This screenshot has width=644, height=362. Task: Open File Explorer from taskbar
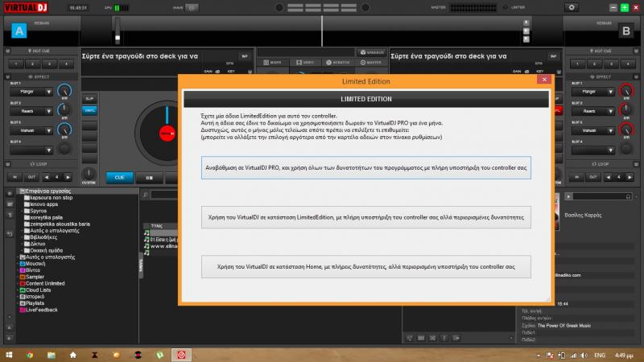pos(52,355)
